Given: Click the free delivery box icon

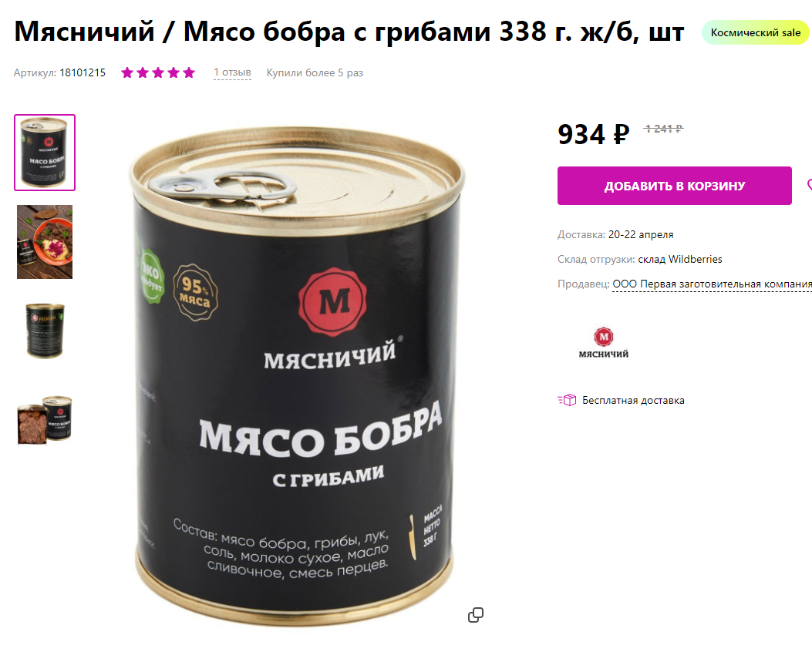Looking at the screenshot, I should pos(567,400).
